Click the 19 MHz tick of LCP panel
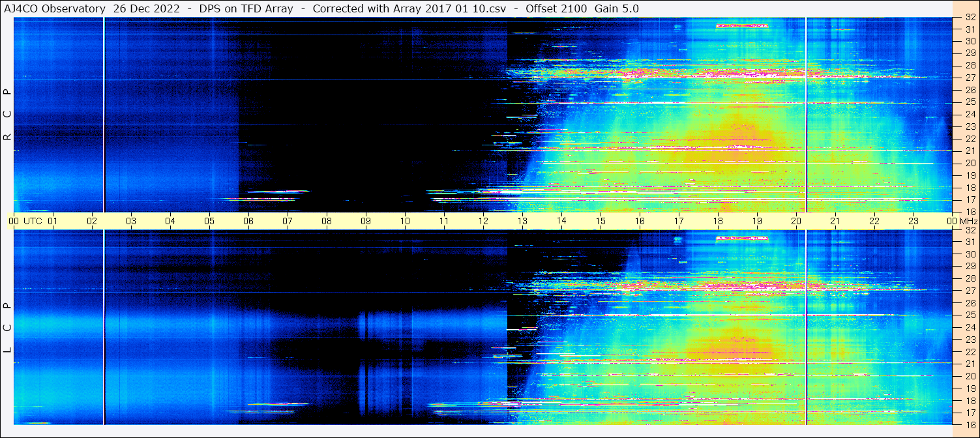This screenshot has height=438, width=980. coord(970,388)
